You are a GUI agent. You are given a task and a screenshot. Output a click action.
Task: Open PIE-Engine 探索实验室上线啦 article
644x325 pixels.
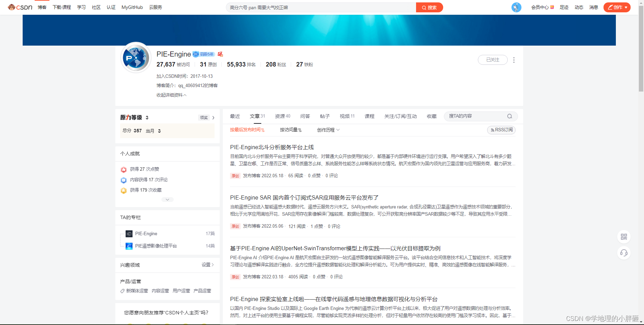tap(334, 299)
